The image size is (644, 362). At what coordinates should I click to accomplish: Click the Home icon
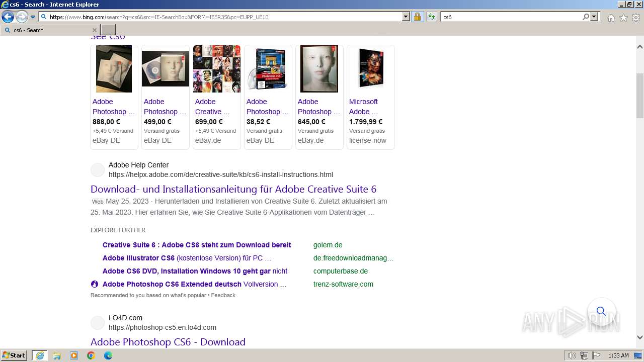click(611, 18)
